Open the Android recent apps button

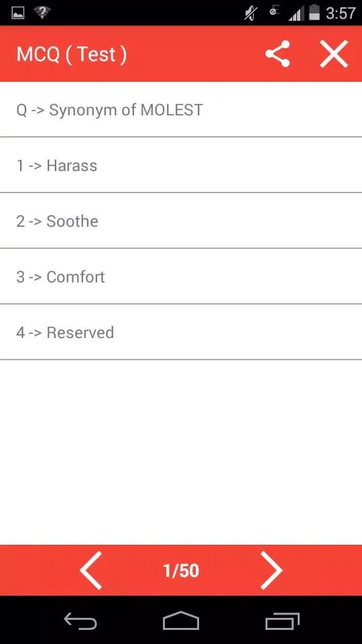(x=282, y=620)
